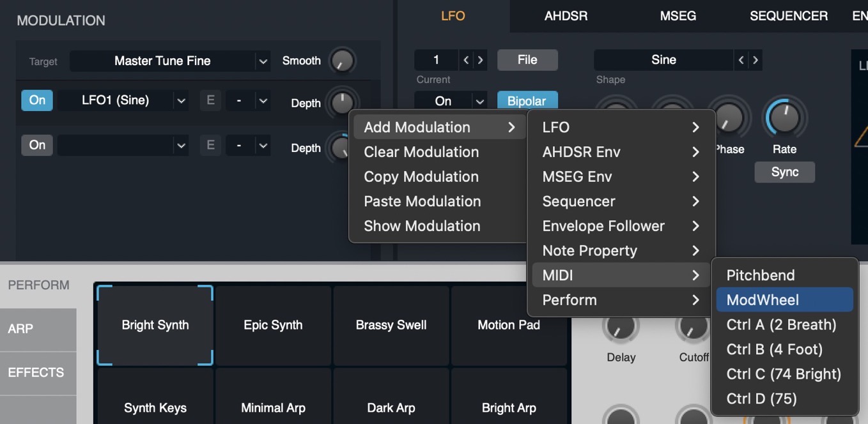868x424 pixels.
Task: Click the Phase knob
Action: pyautogui.click(x=729, y=118)
